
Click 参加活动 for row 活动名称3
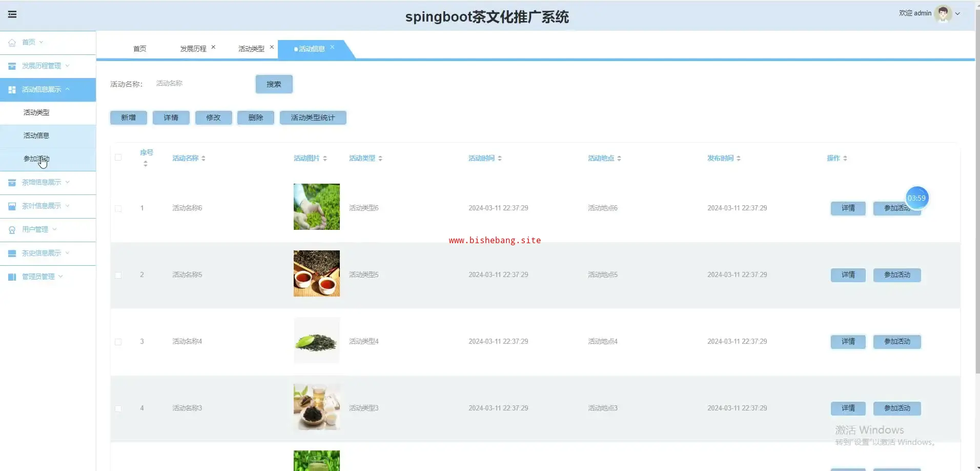[897, 408]
